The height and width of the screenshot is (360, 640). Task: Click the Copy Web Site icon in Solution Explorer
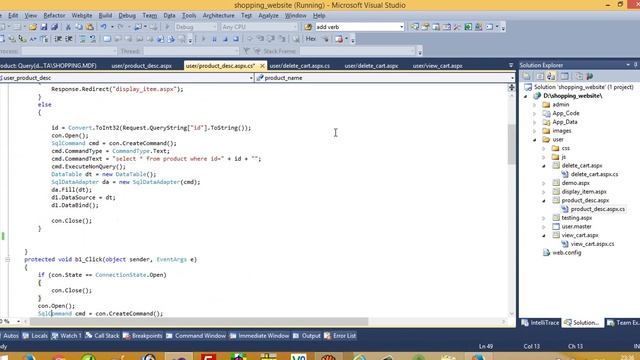578,76
